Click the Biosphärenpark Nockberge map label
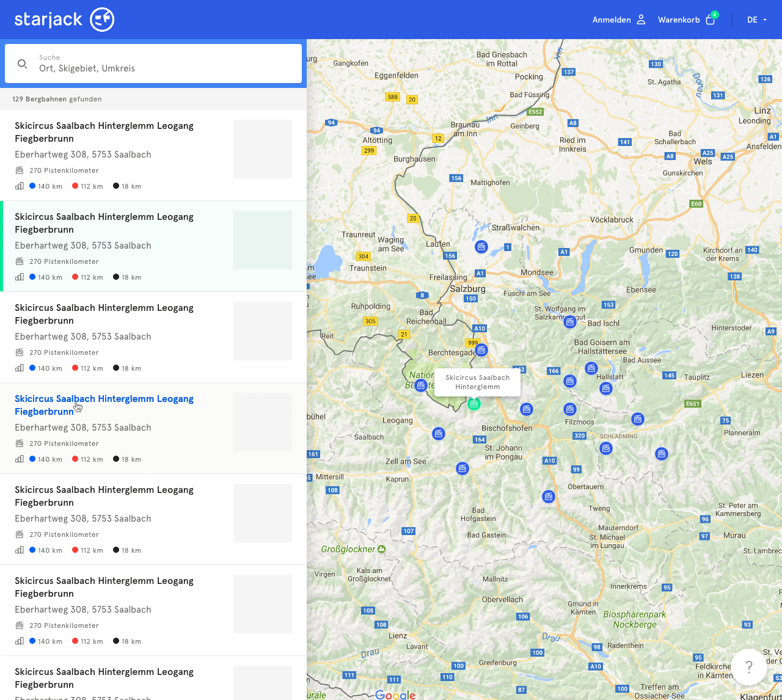 (x=635, y=619)
